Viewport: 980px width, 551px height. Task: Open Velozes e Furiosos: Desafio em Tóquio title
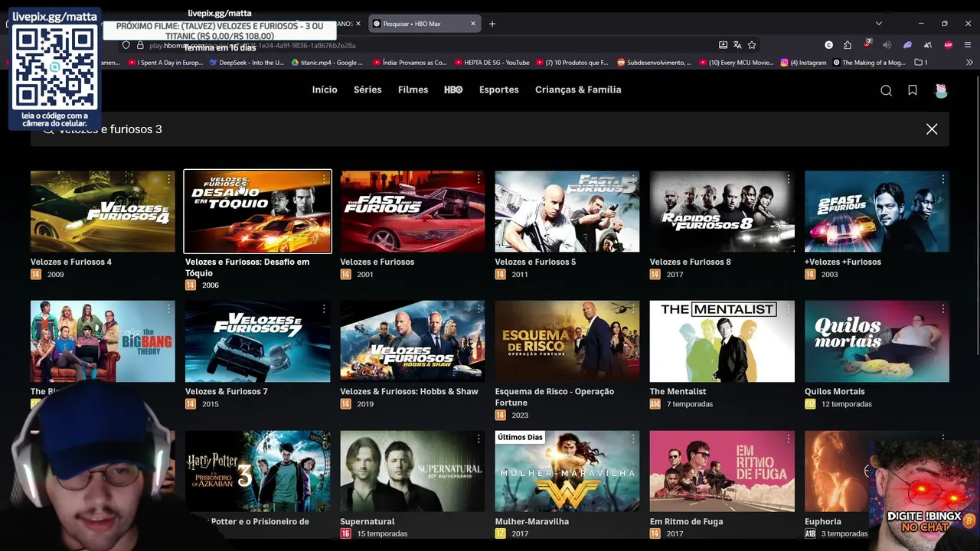tap(247, 267)
